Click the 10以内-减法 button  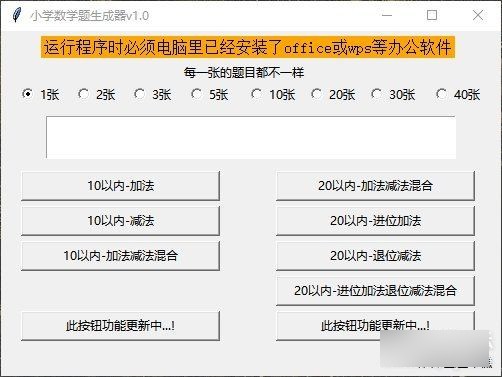coord(120,221)
